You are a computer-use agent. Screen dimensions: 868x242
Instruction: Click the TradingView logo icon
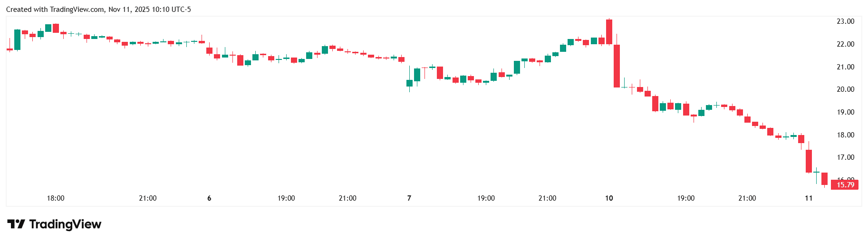pos(16,224)
